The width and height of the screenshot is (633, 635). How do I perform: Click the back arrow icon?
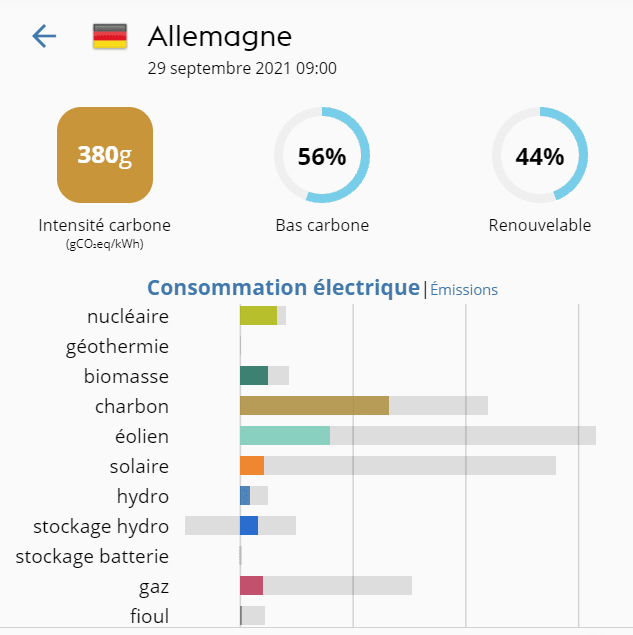point(44,37)
